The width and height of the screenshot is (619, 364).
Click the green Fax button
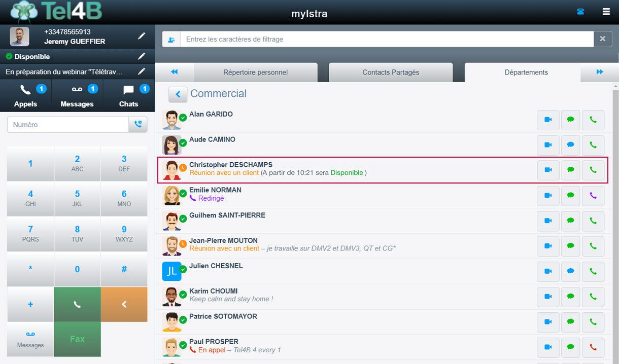click(77, 339)
